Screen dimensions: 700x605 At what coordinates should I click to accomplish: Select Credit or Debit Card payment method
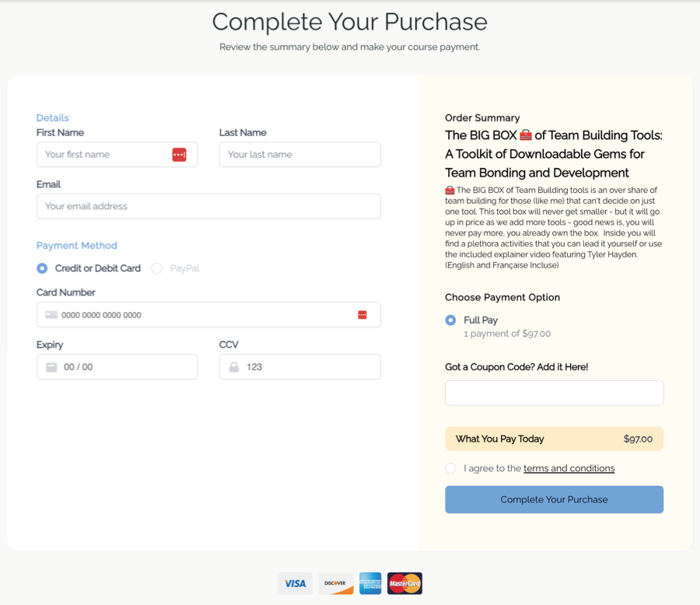tap(42, 268)
